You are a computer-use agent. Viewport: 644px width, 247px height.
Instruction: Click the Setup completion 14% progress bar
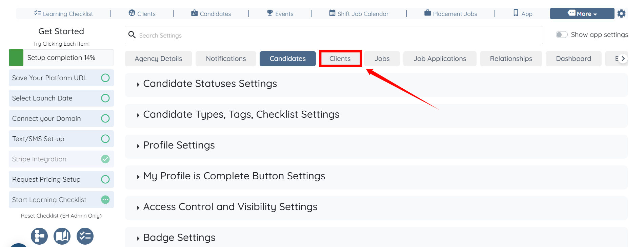click(x=61, y=58)
